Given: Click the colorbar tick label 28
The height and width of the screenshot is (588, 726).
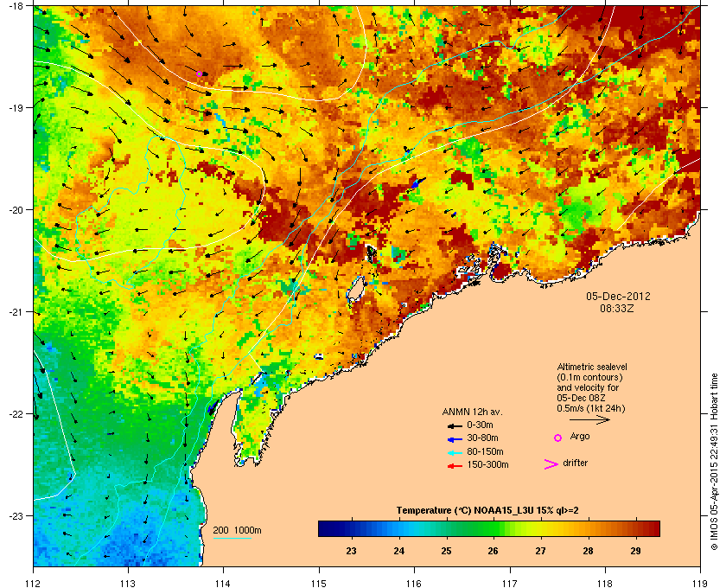Looking at the screenshot, I should tap(588, 551).
